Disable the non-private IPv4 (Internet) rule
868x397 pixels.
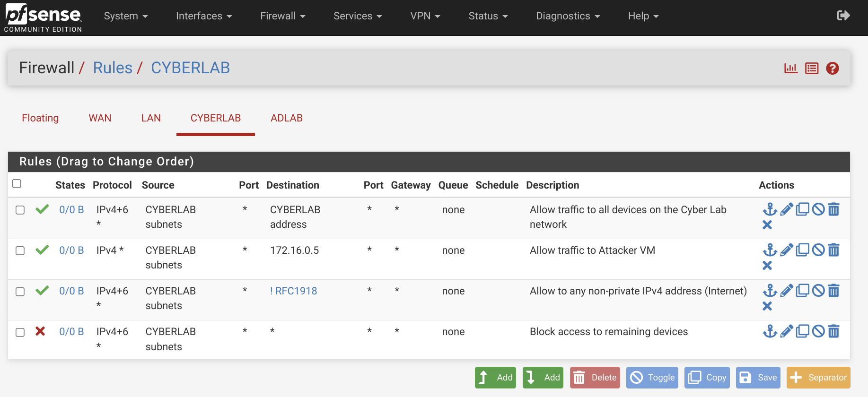[818, 291]
